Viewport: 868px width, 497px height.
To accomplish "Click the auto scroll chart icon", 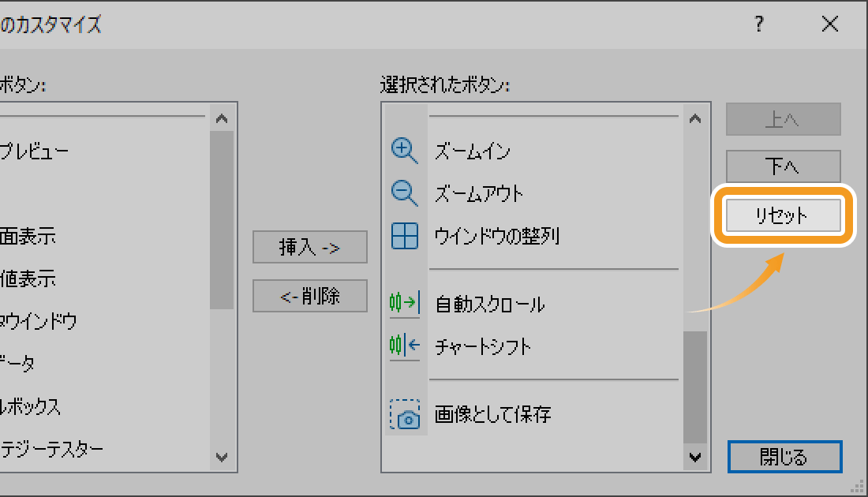I will coord(405,303).
